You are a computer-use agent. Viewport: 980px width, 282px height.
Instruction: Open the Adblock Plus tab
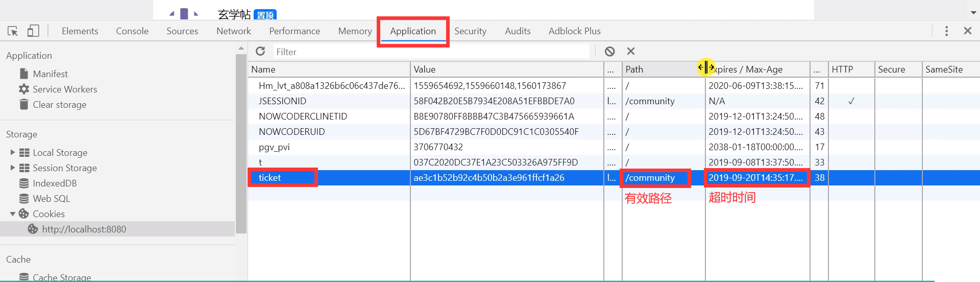[x=574, y=31]
